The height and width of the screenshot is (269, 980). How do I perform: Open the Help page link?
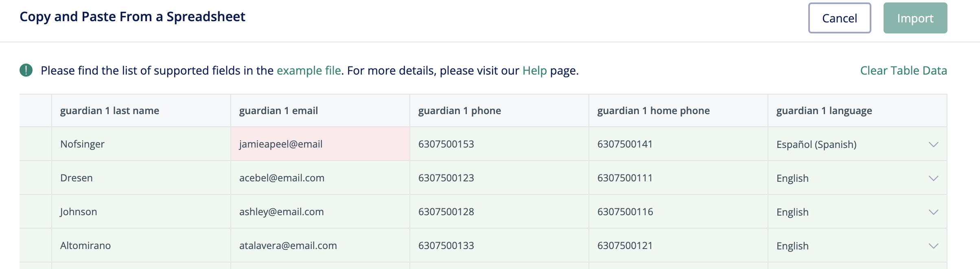(534, 71)
